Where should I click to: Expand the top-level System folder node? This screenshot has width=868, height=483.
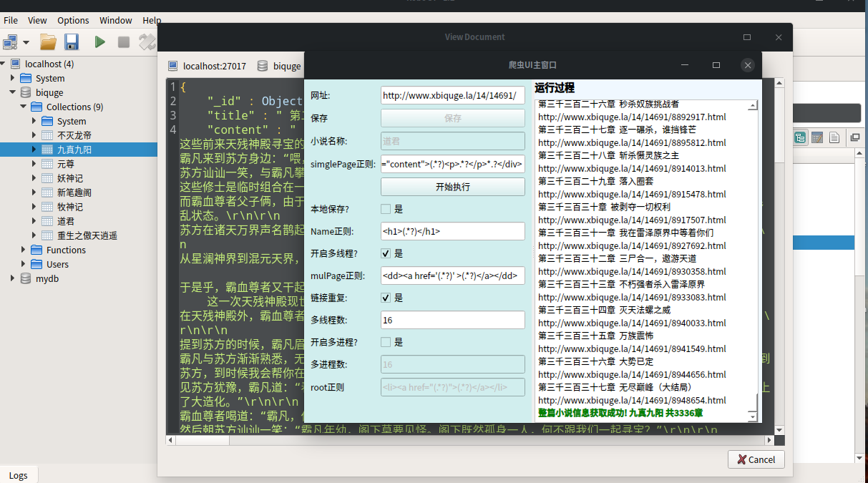point(13,78)
